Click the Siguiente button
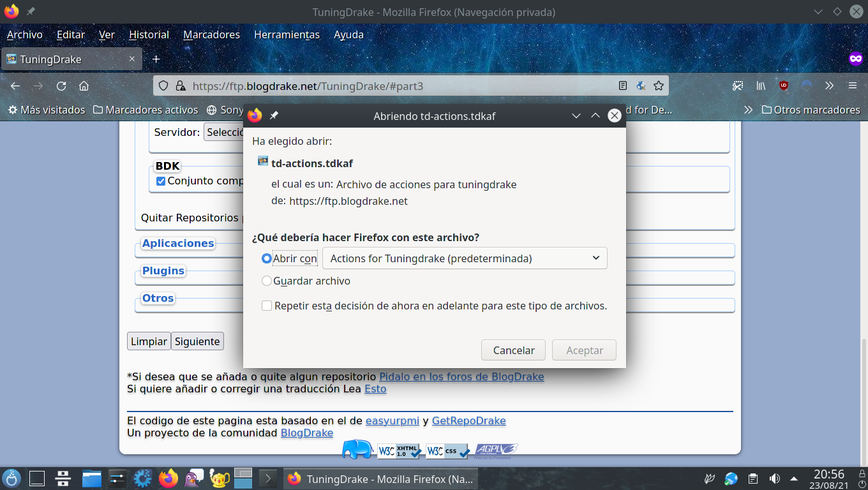The height and width of the screenshot is (490, 868). [197, 341]
